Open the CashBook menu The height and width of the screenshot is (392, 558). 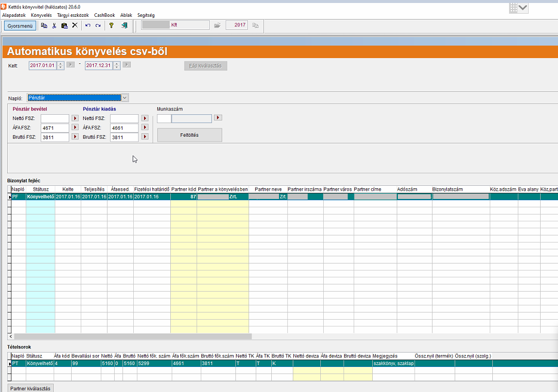104,15
